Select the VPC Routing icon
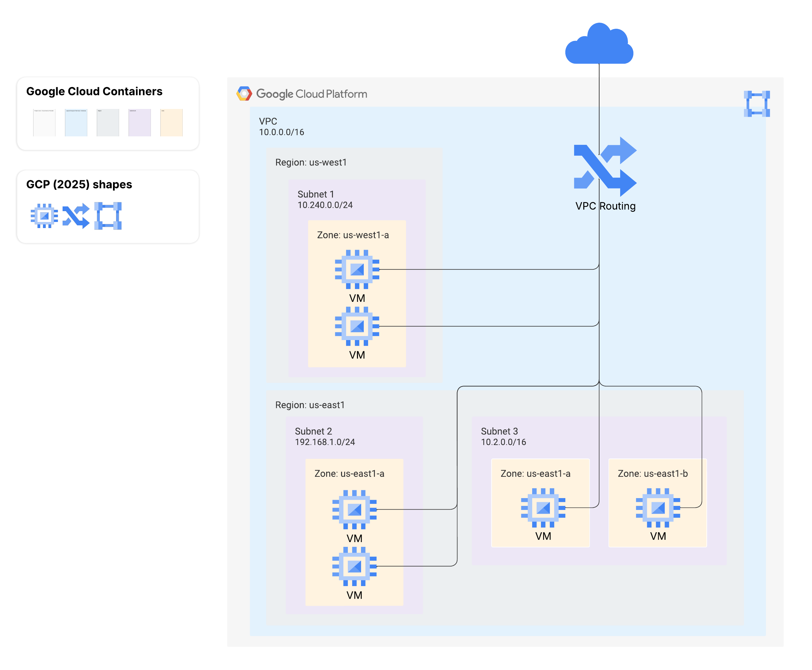This screenshot has height=670, width=812. (605, 167)
